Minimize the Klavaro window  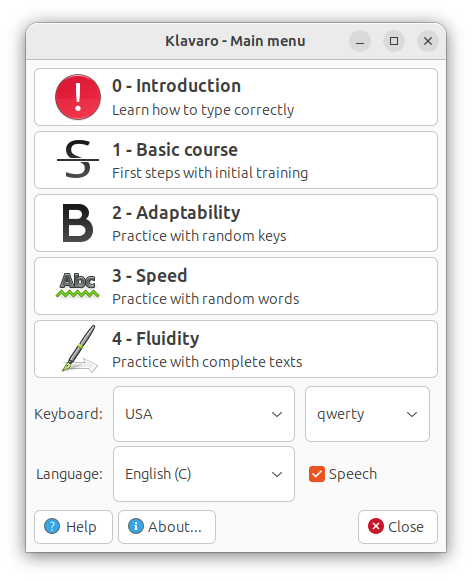tap(360, 41)
